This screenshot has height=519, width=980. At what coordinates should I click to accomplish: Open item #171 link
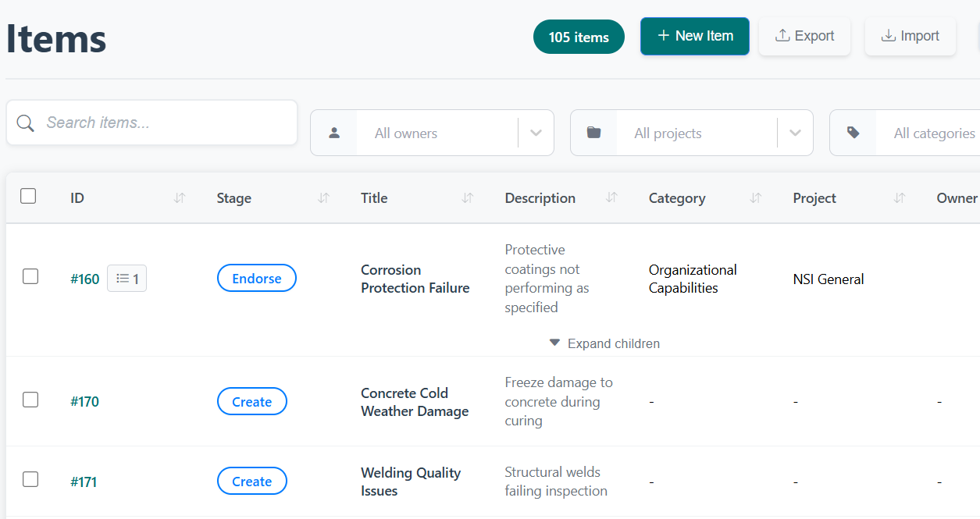84,482
